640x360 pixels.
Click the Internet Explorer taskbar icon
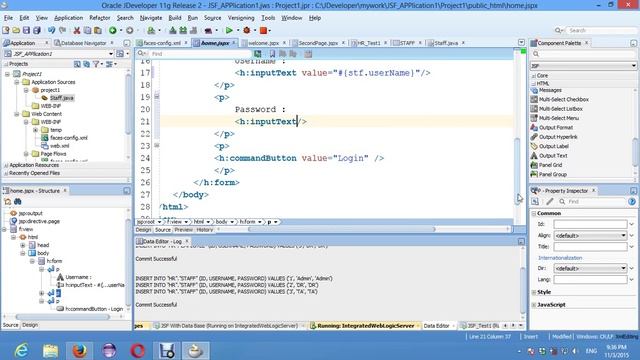[21, 351]
